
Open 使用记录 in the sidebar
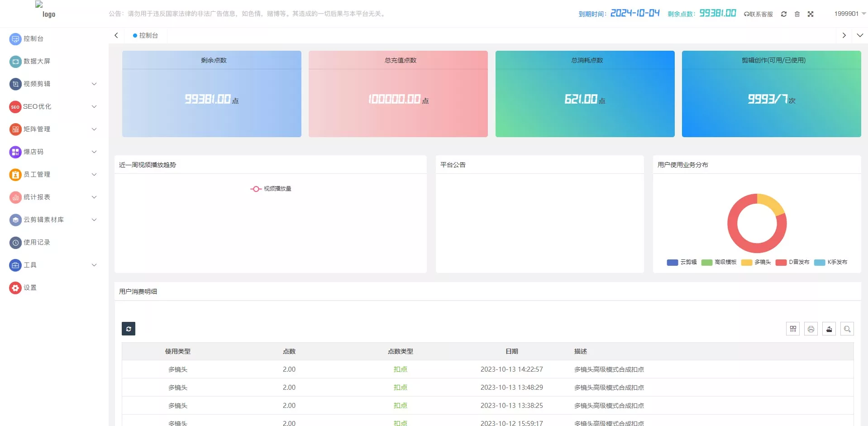37,242
